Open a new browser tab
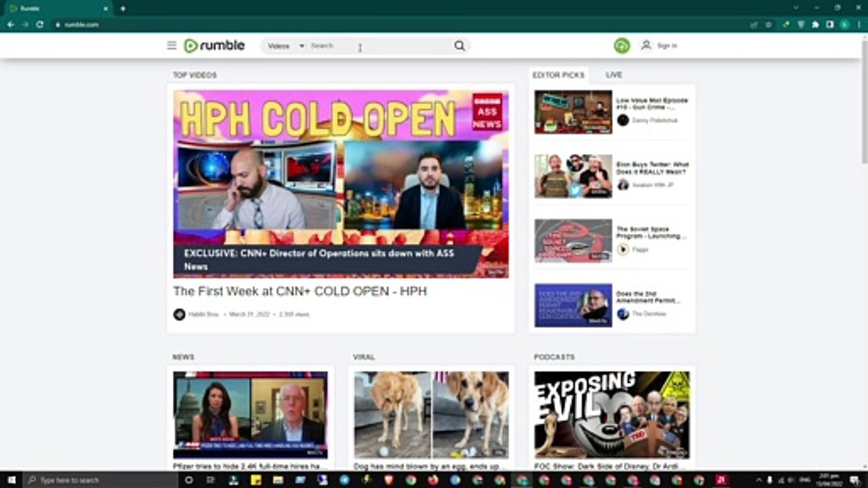Viewport: 868px width, 488px height. [123, 8]
